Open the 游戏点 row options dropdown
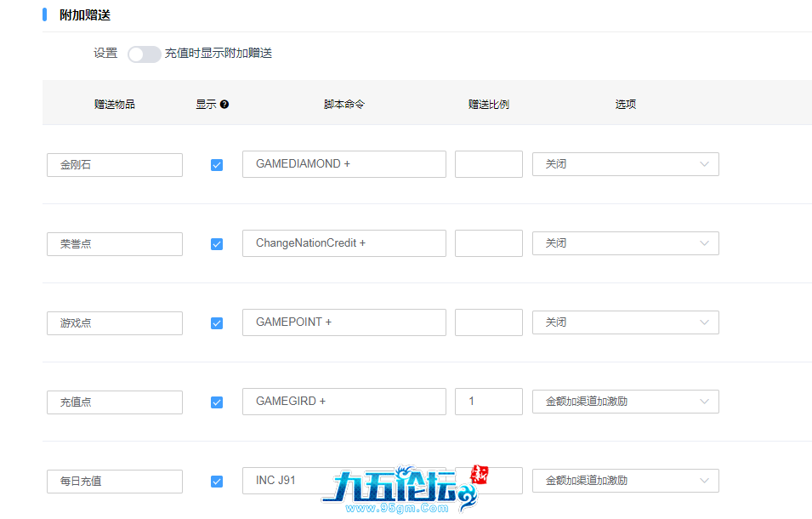812x519 pixels. [625, 322]
